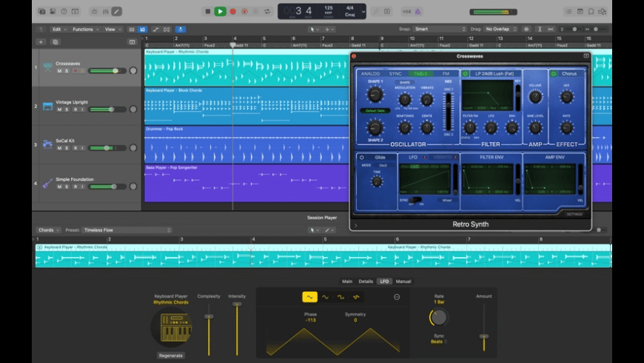Image resolution: width=644 pixels, height=363 pixels.
Task: Toggle the grid view icon
Action: [132, 29]
